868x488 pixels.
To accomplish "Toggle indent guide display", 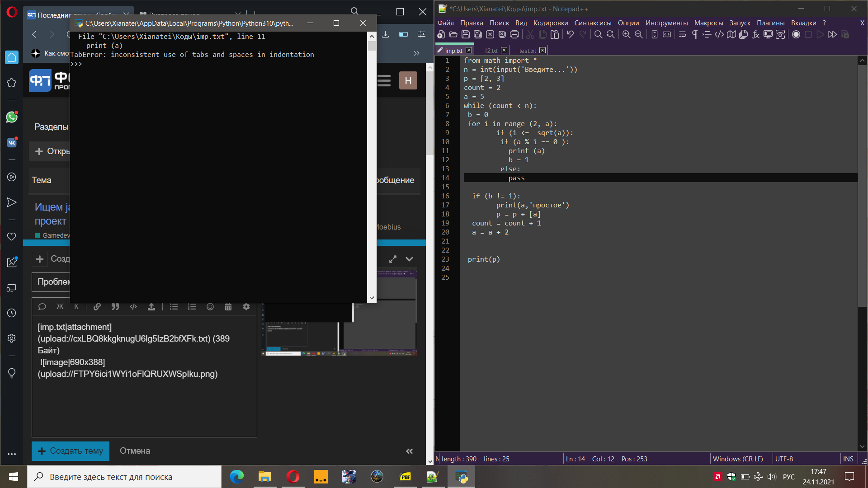I will pyautogui.click(x=707, y=34).
